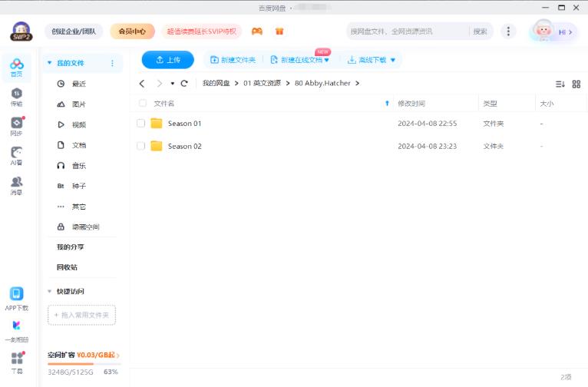Image resolution: width=588 pixels, height=387 pixels.
Task: Check the Season 01 checkbox
Action: [140, 123]
